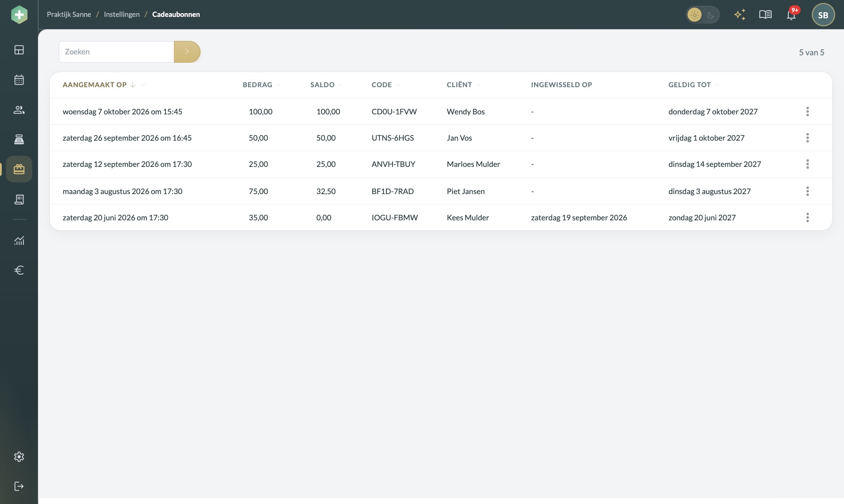Open the statistics chart icon in sidebar
844x504 pixels.
[19, 241]
